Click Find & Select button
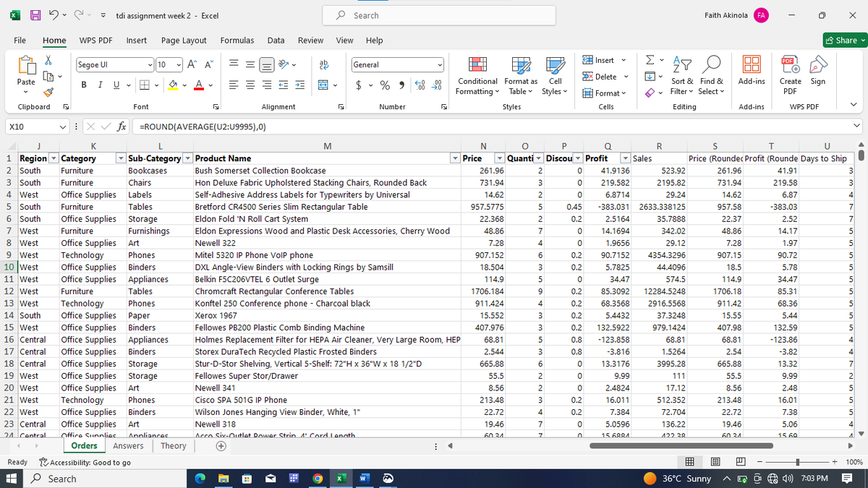The height and width of the screenshot is (488, 868). coord(711,75)
